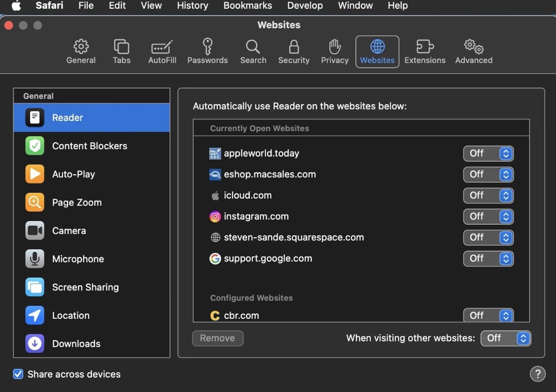Change Reader setting for instagram.com

point(488,216)
